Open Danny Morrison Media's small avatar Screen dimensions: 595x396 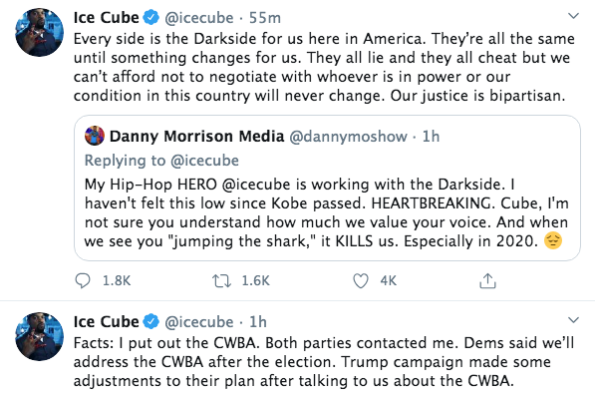(x=94, y=136)
